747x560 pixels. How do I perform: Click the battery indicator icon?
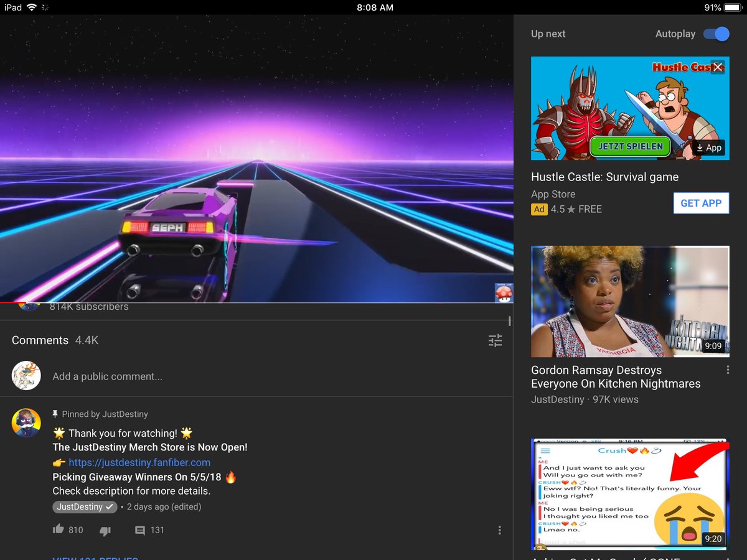(733, 7)
